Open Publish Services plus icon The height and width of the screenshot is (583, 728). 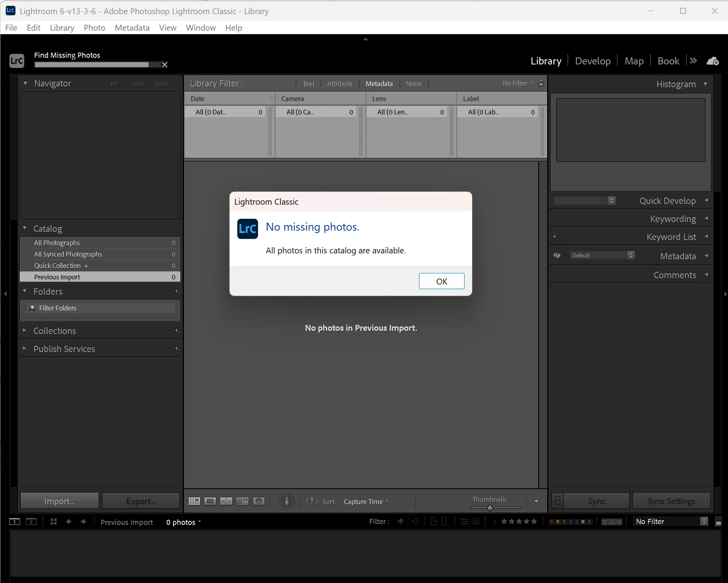[177, 349]
